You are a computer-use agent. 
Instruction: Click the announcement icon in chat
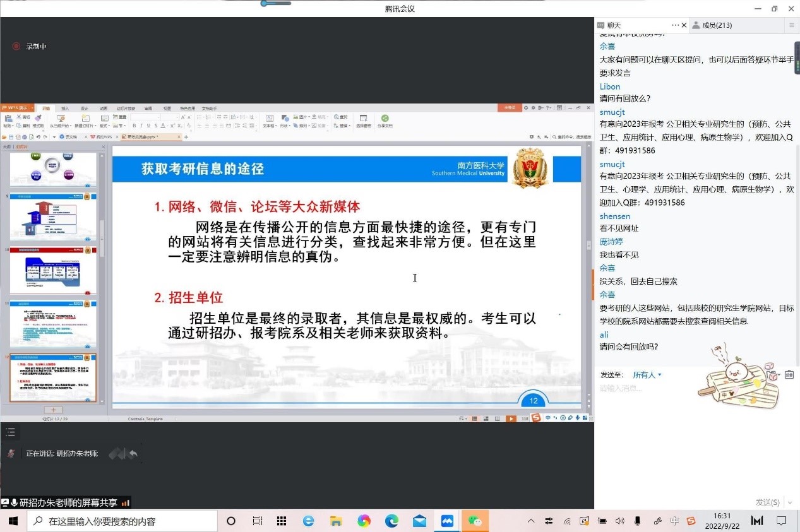coord(789,375)
